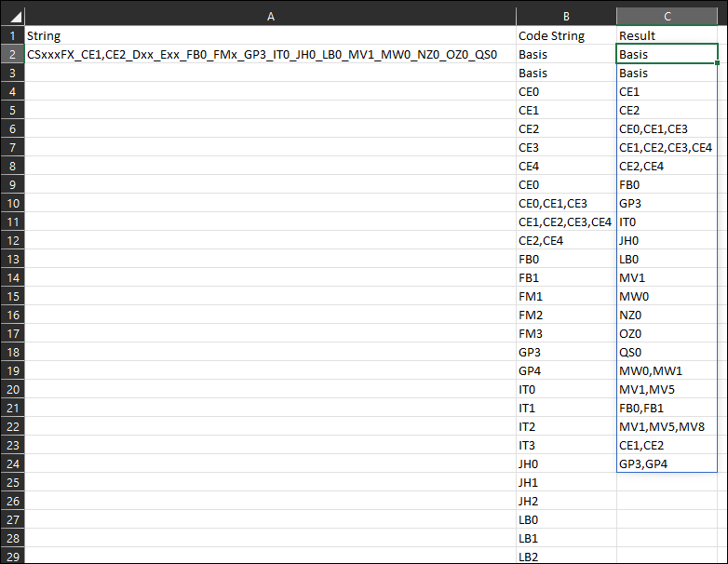
Task: Select 'CE3' in cell B7
Action: 566,148
